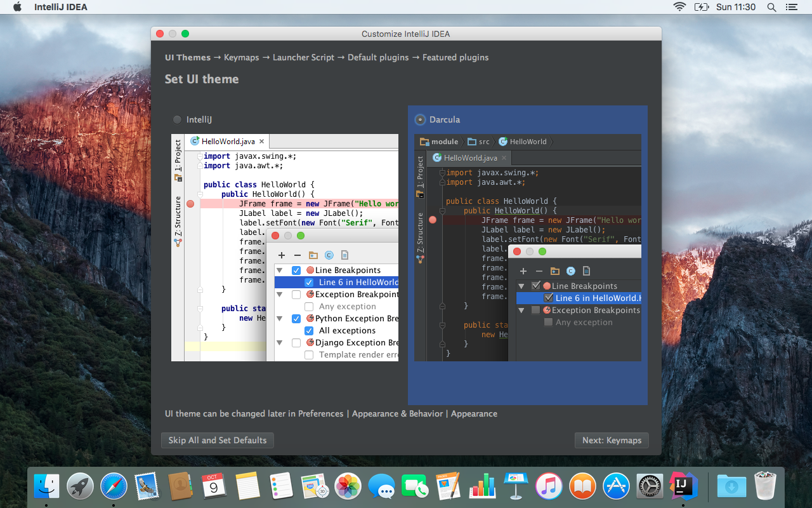Collapse the Django Exception Breakpoints group
The image size is (812, 508).
point(279,342)
